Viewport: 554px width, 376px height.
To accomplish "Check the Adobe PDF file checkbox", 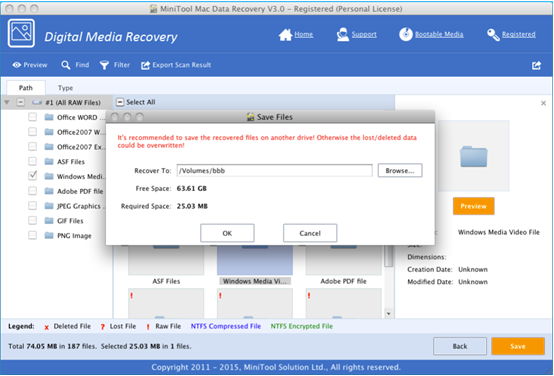I will pos(33,191).
